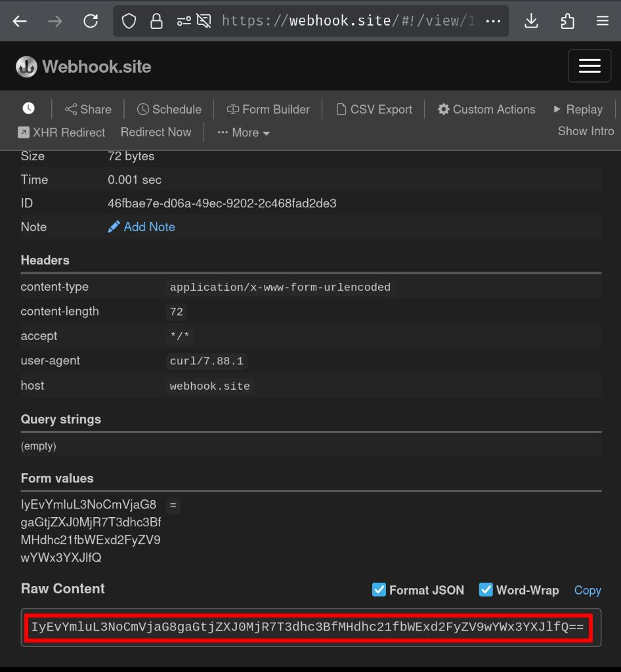
Task: Open the browser downloads panel
Action: (532, 21)
